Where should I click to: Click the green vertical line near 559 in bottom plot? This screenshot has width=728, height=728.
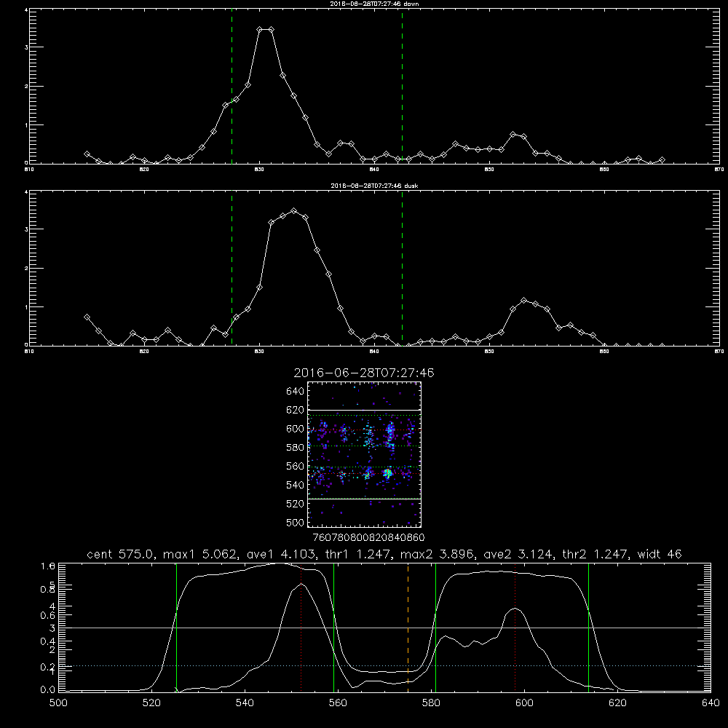pos(334,627)
